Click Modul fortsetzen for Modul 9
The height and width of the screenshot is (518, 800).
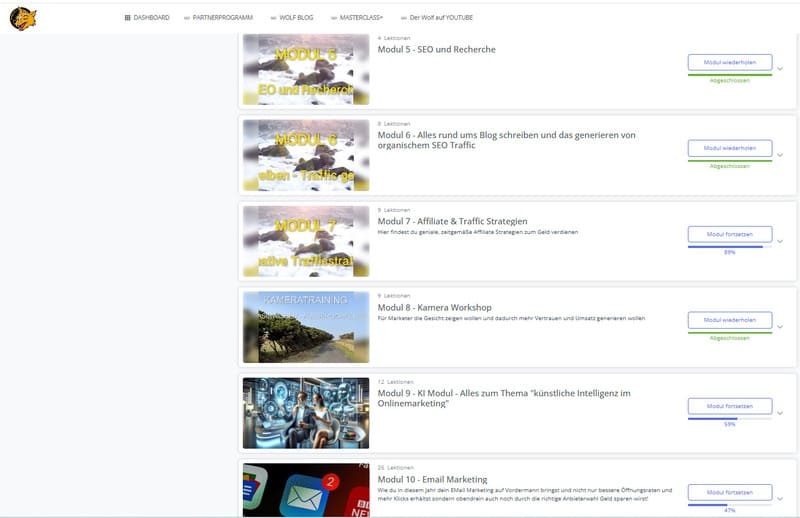(x=730, y=406)
